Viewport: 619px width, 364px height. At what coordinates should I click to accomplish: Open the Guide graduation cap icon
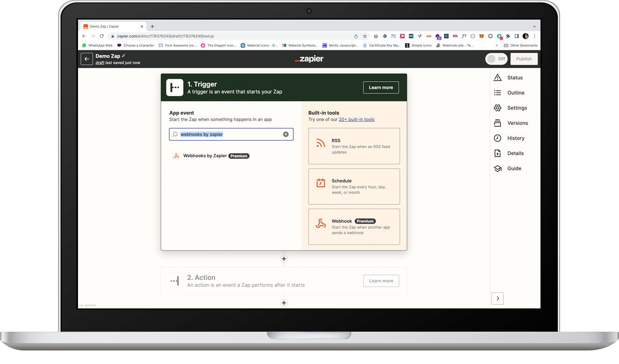point(498,168)
